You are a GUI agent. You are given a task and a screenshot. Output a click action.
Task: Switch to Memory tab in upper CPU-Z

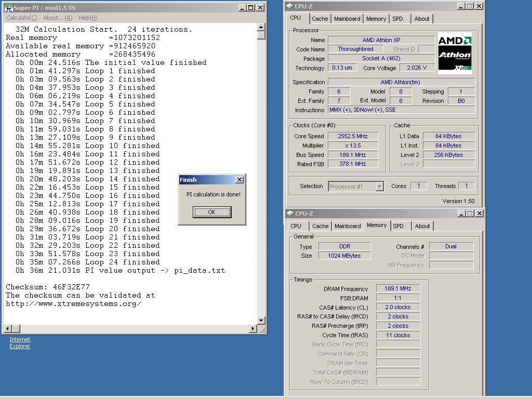[376, 19]
